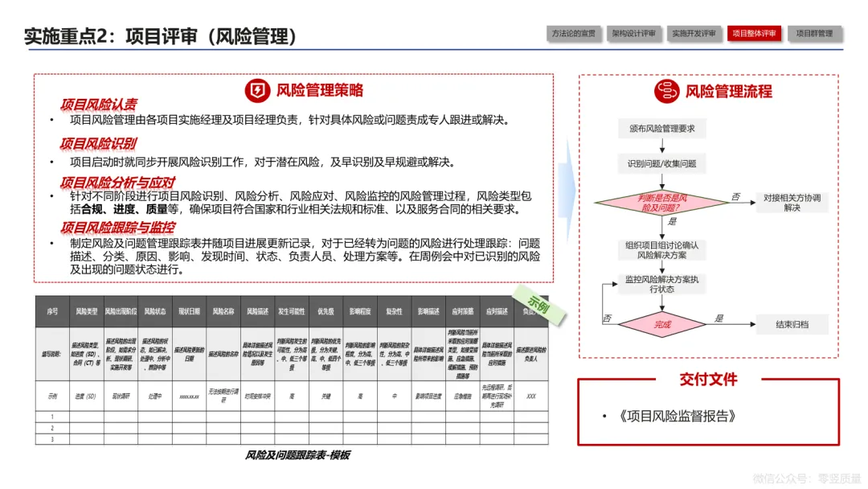Select the 项目群管理 tab

click(x=814, y=34)
